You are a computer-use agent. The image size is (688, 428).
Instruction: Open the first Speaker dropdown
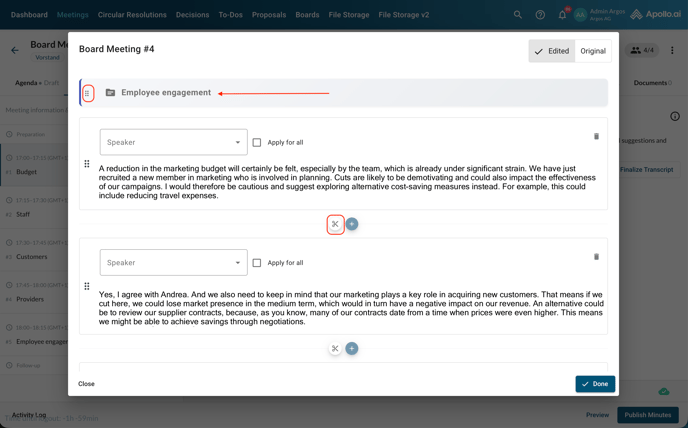pyautogui.click(x=173, y=142)
